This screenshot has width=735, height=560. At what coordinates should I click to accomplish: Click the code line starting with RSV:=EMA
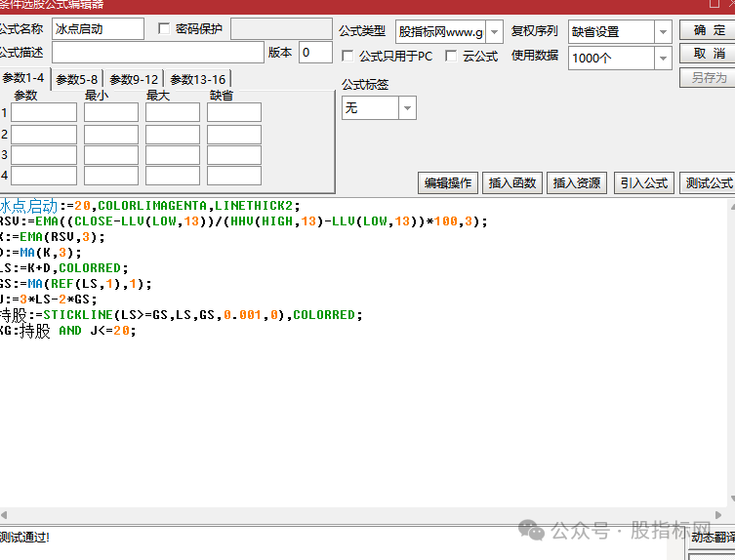pyautogui.click(x=244, y=221)
